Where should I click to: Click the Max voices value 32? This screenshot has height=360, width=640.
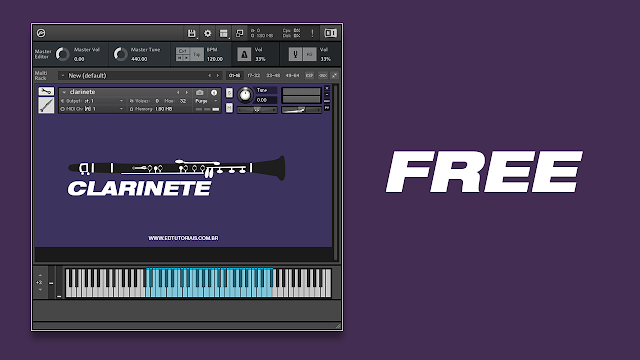(x=183, y=101)
